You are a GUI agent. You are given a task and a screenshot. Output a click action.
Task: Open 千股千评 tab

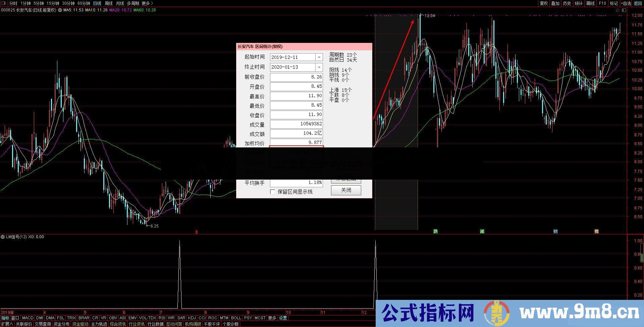pos(212,324)
